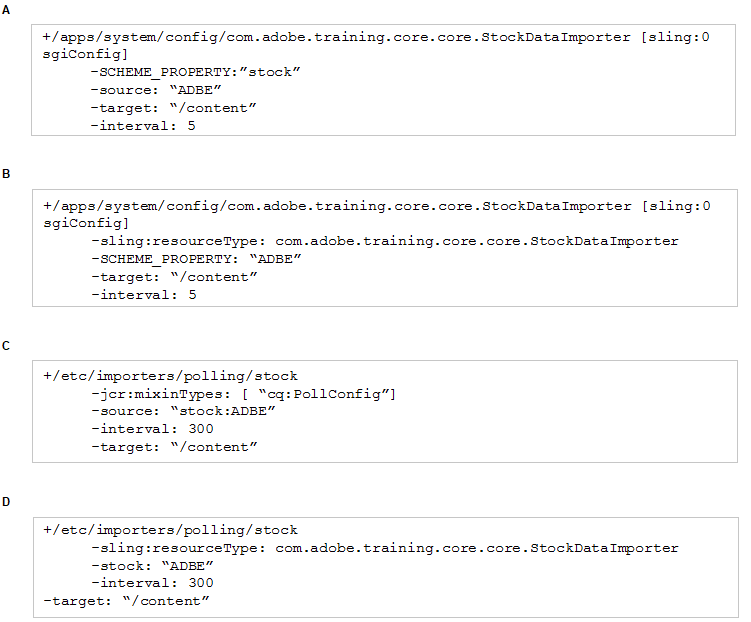Select answer option label C
Image resolution: width=751 pixels, height=622 pixels.
(6, 346)
